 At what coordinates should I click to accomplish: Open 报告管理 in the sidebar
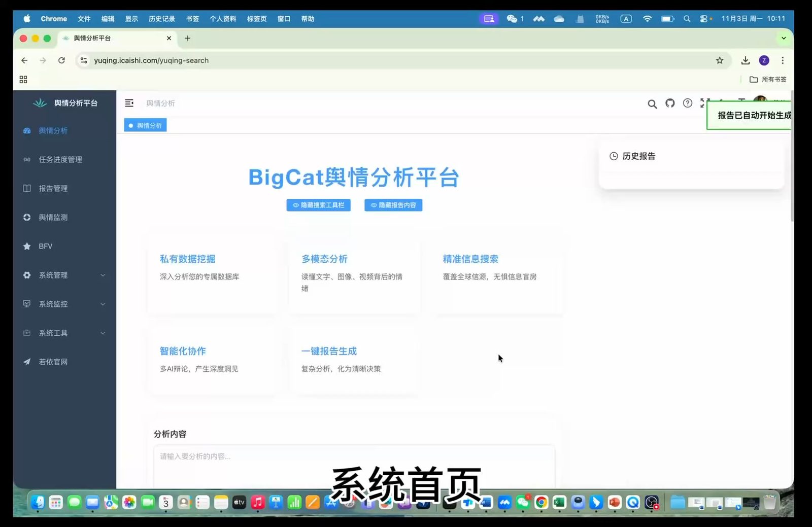tap(64, 188)
